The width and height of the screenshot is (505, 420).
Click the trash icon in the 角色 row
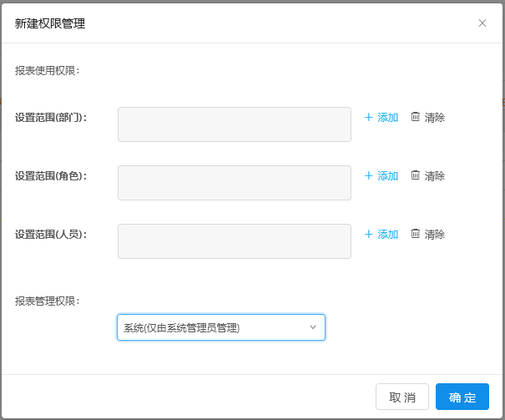(x=416, y=176)
